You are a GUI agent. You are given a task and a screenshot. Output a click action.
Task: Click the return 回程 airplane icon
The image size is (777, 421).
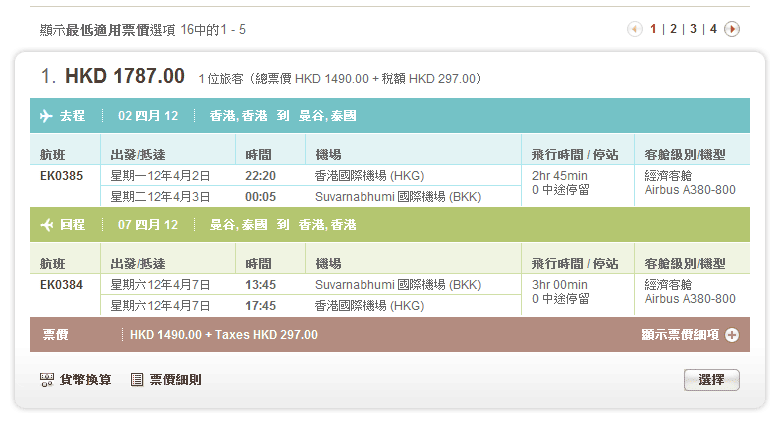click(45, 225)
